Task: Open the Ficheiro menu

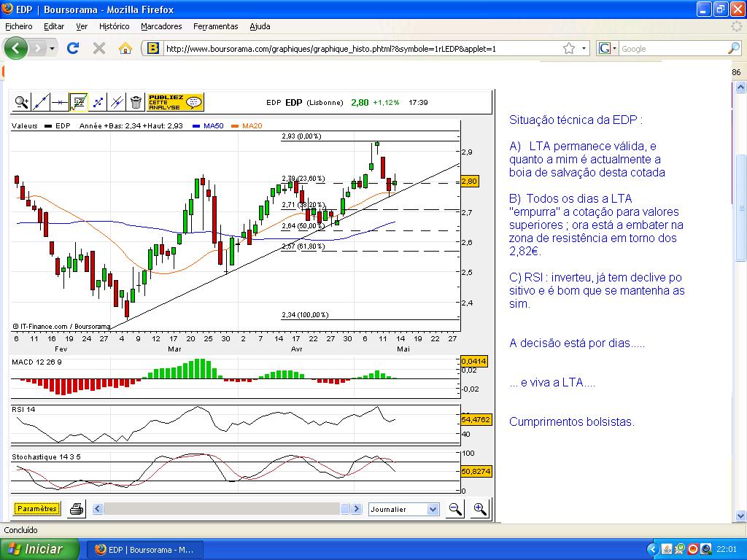Action: [x=19, y=26]
